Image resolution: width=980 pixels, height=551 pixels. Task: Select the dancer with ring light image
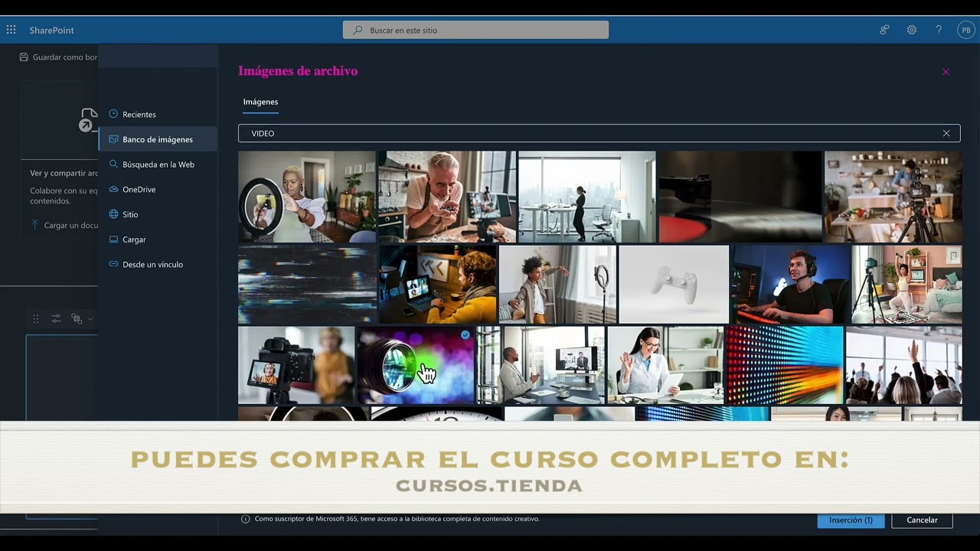point(557,284)
